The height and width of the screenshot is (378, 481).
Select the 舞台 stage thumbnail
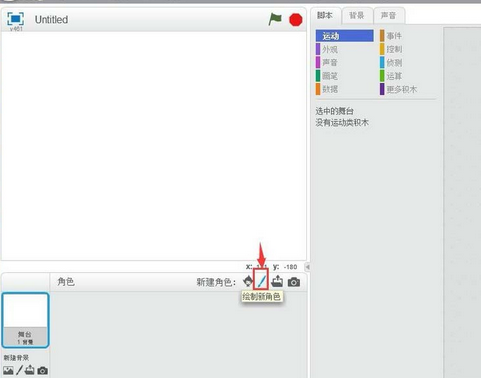(x=25, y=320)
